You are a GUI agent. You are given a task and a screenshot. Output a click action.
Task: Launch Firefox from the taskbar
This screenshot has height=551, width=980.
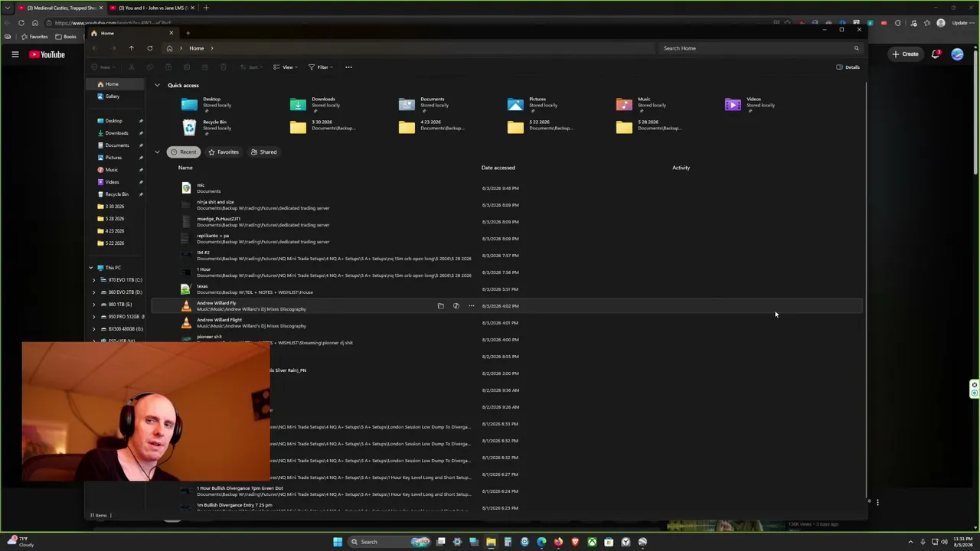click(558, 542)
